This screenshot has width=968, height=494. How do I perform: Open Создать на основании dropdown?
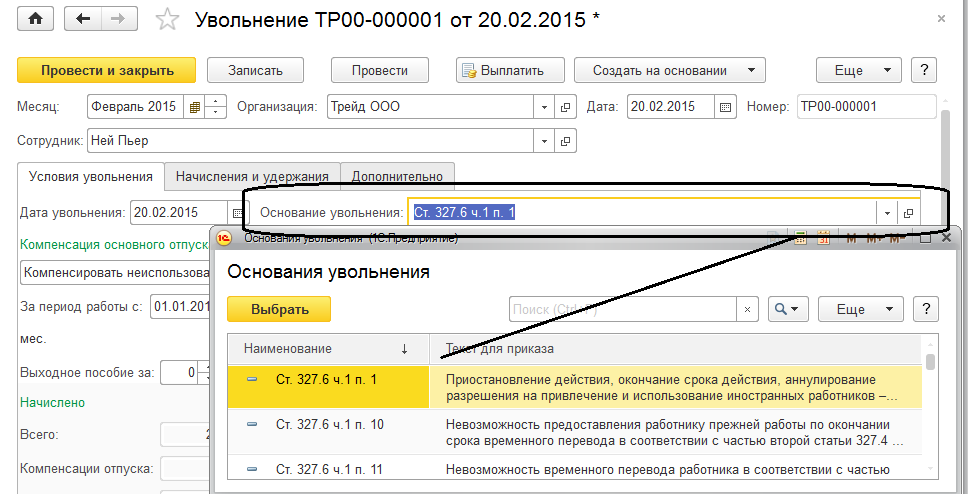coord(670,70)
